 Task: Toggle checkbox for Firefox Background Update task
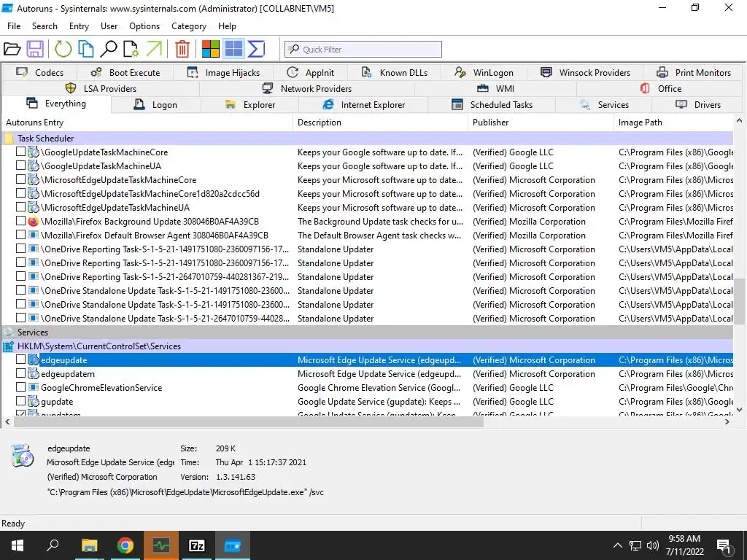(20, 221)
